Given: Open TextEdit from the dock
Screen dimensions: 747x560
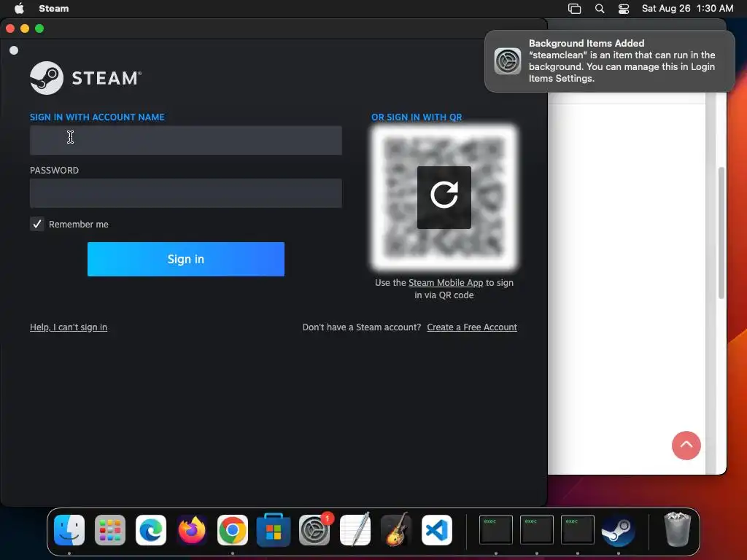Looking at the screenshot, I should click(x=355, y=530).
